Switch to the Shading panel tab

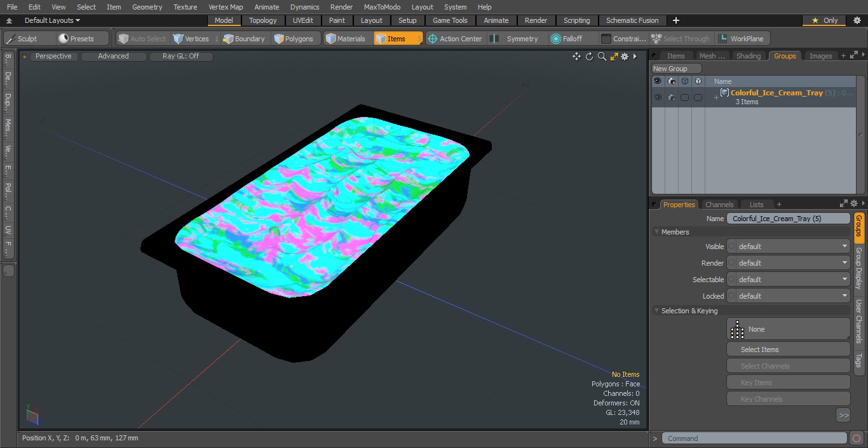click(x=749, y=56)
